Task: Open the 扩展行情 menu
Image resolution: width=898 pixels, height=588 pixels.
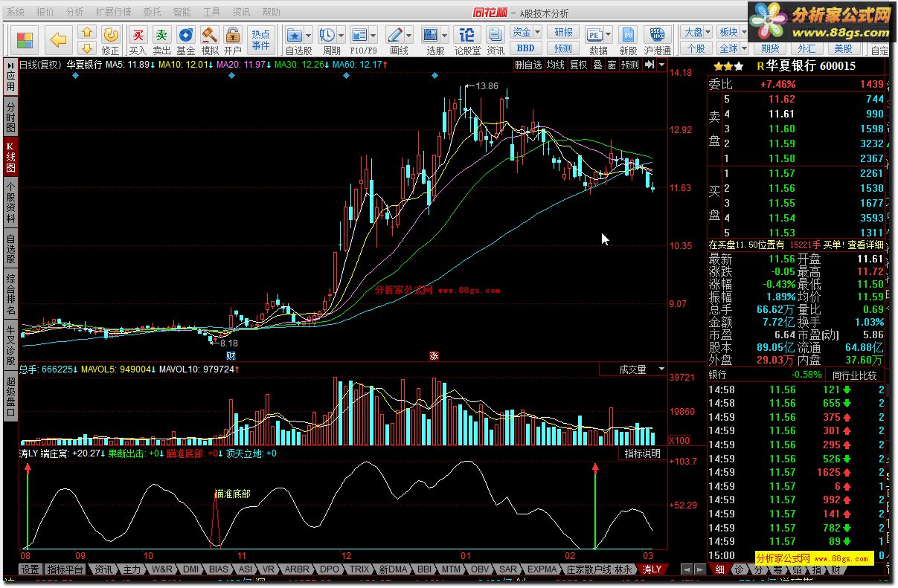Action: pos(114,12)
